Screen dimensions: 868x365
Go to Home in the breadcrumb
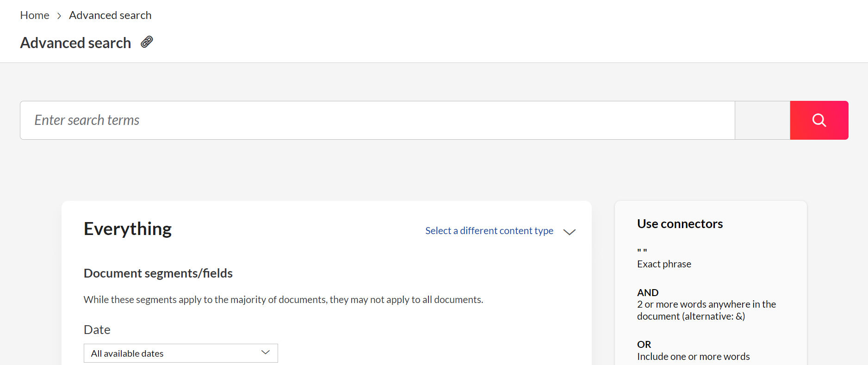pyautogui.click(x=35, y=15)
